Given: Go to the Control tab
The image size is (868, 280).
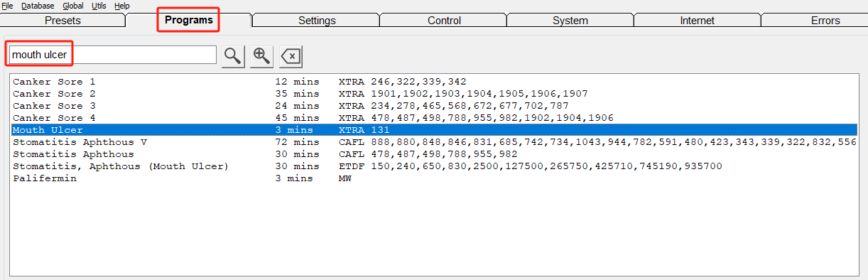Looking at the screenshot, I should coord(444,21).
